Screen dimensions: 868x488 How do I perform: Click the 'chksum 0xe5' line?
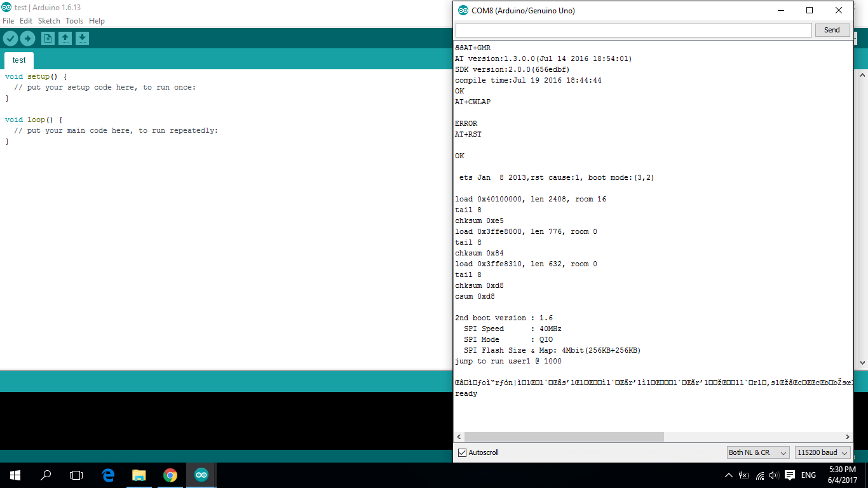pos(479,220)
